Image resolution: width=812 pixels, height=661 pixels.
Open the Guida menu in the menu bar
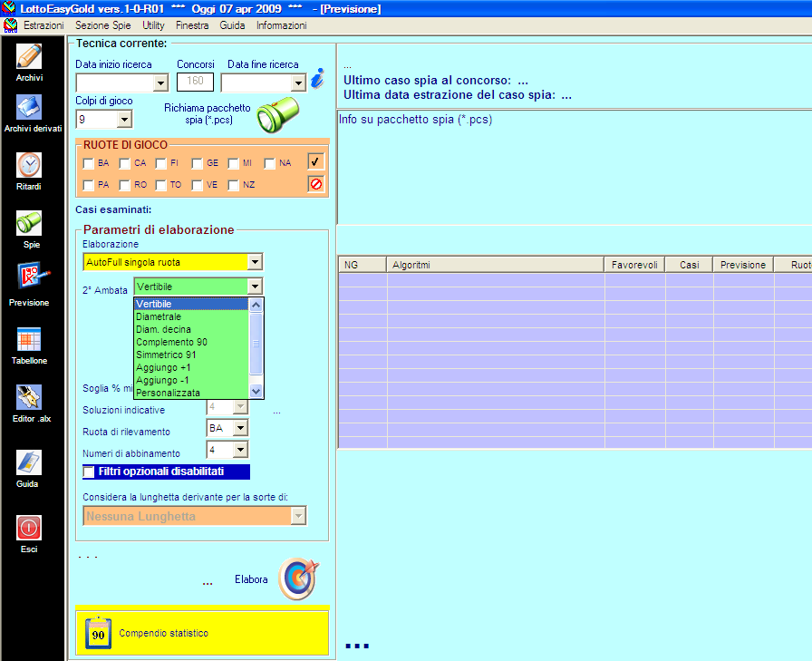click(232, 25)
